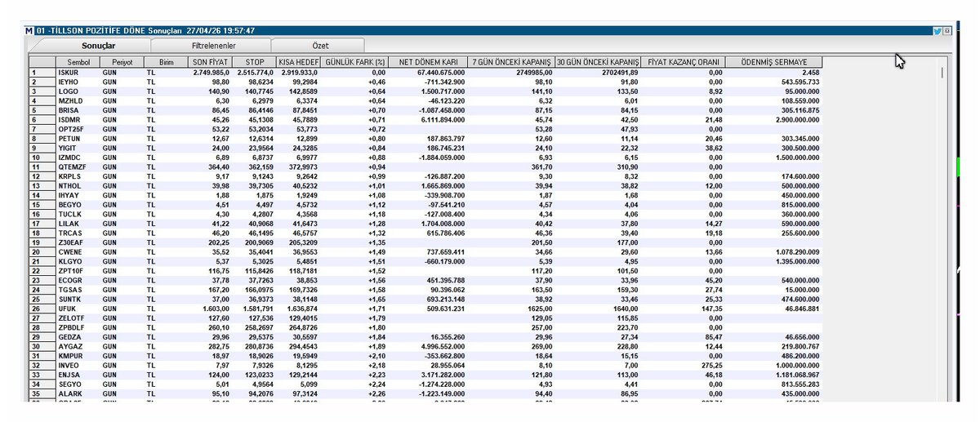Click 7 GÜN ÖNCEKİ KAPANIŞ header

pyautogui.click(x=512, y=62)
